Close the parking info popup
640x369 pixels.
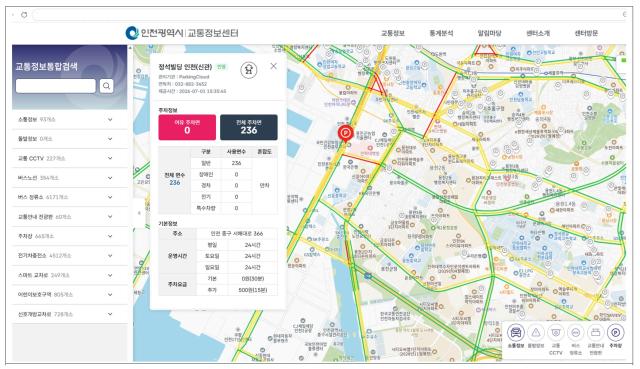click(x=273, y=66)
